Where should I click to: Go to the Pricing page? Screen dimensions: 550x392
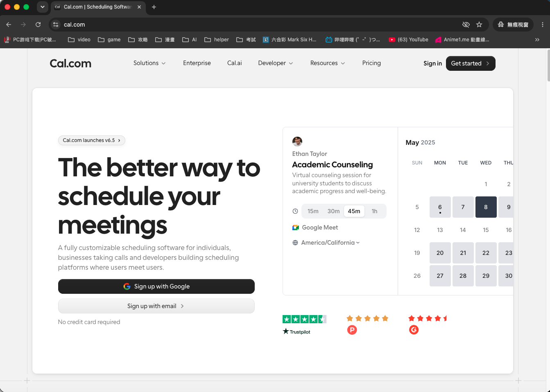[371, 63]
